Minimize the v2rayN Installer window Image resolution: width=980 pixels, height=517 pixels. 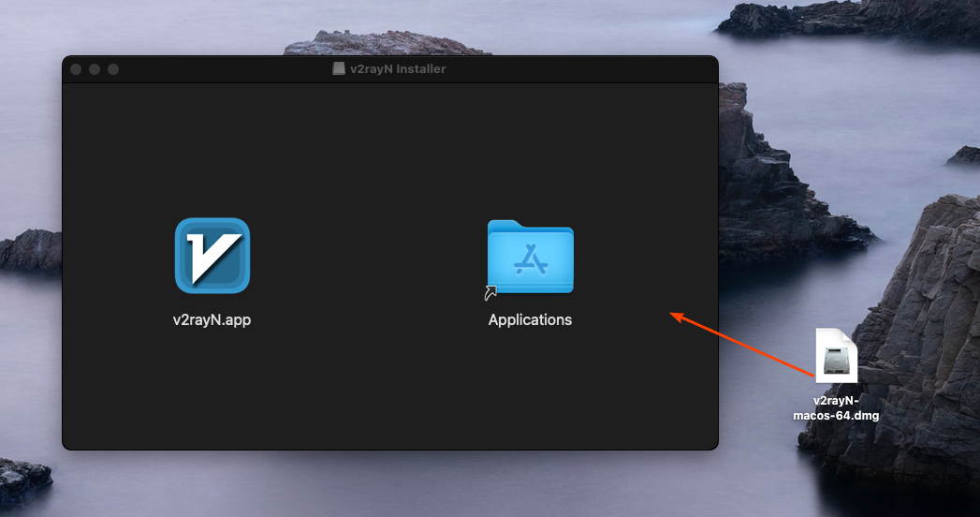pyautogui.click(x=95, y=69)
